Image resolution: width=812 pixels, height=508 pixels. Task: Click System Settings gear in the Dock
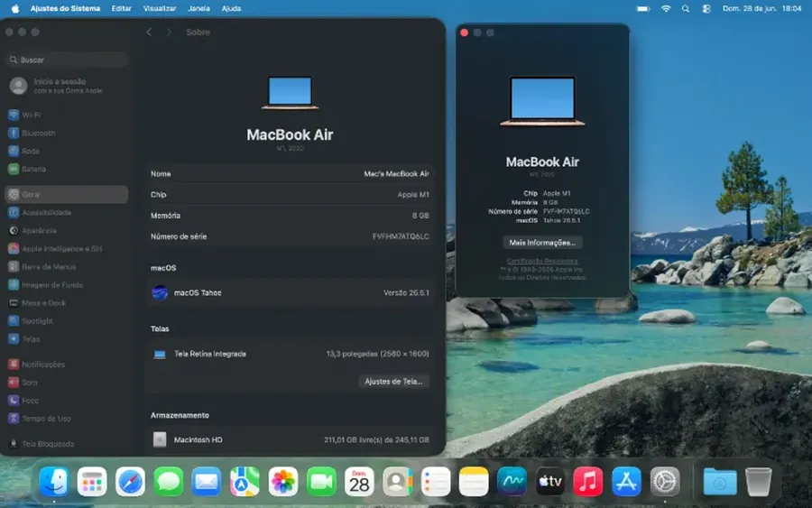click(x=665, y=482)
